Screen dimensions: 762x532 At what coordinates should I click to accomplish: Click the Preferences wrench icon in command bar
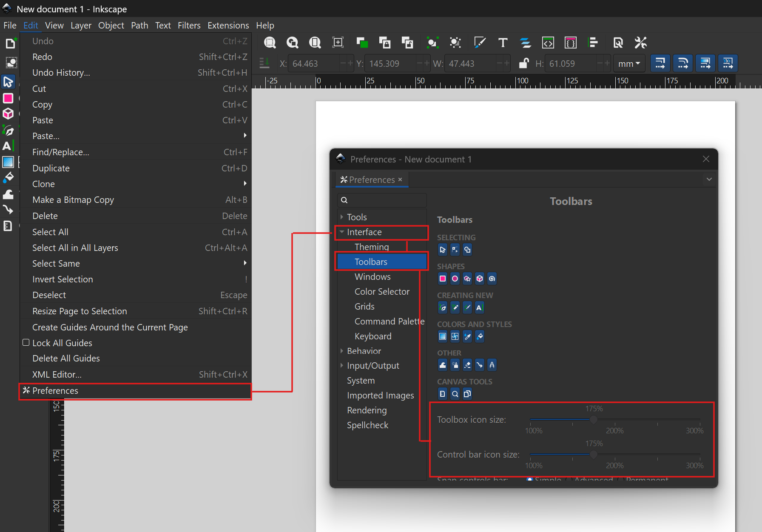pyautogui.click(x=641, y=43)
